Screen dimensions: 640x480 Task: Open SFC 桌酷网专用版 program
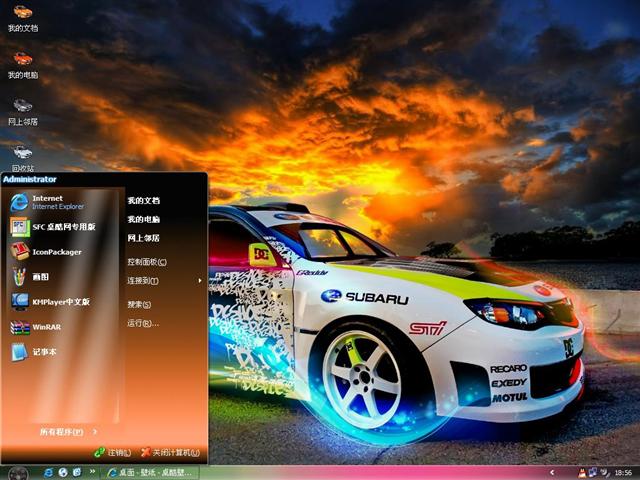tap(53, 227)
